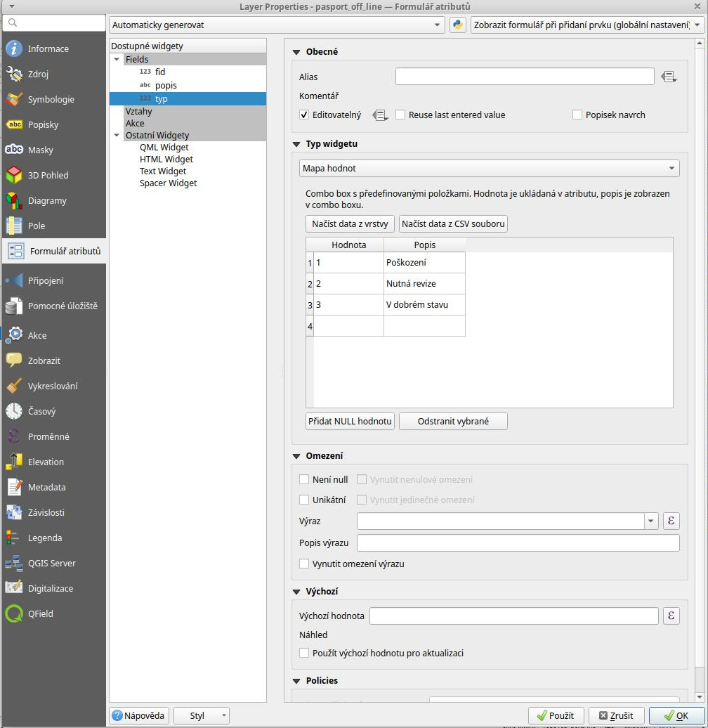This screenshot has height=728, width=708.
Task: Go to QField settings in sidebar
Action: 41,614
